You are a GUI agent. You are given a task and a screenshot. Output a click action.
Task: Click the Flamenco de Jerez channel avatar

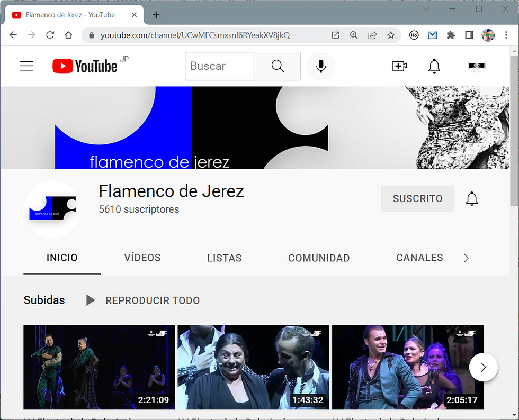(52, 209)
